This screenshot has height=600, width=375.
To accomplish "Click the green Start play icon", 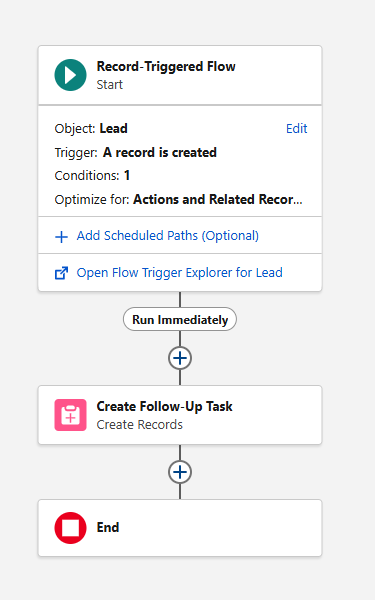I will 70,75.
